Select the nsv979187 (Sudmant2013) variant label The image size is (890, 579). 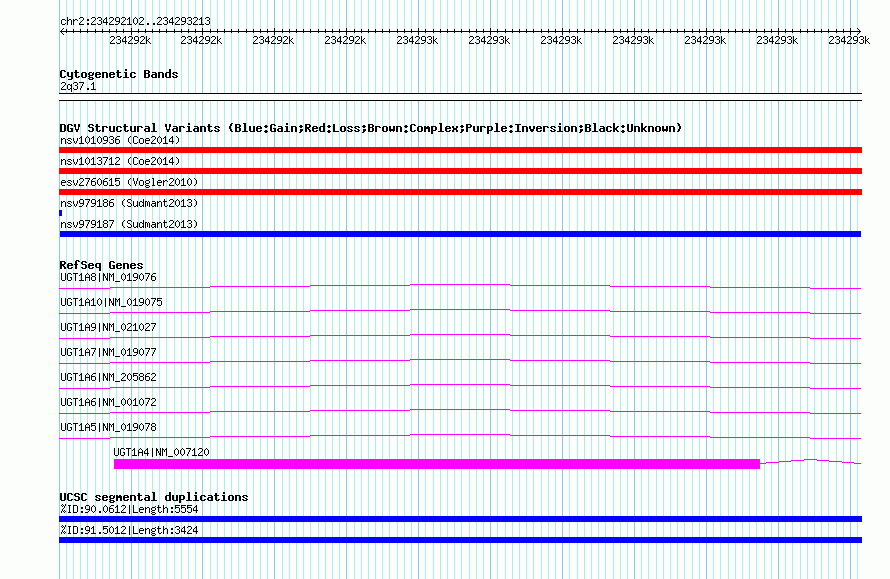[x=129, y=224]
